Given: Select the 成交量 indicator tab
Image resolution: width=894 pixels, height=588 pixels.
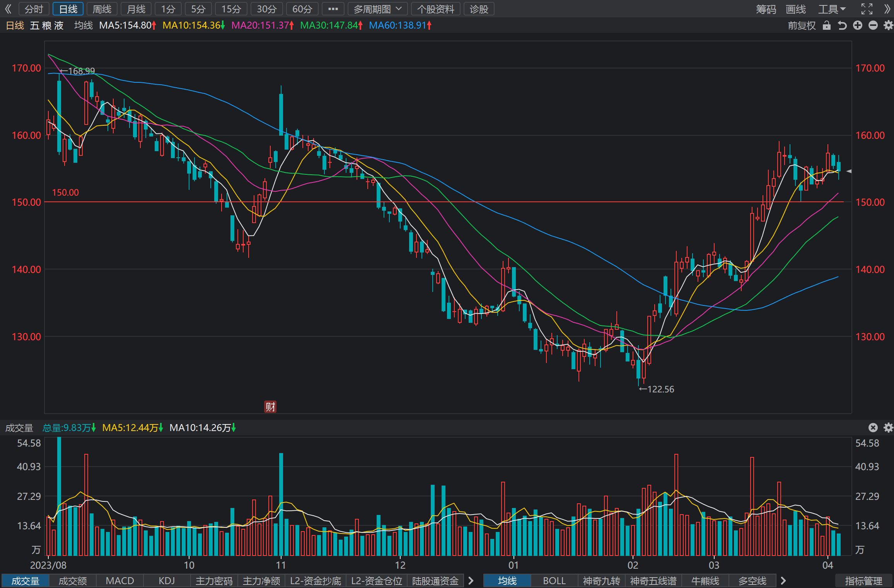Looking at the screenshot, I should 25,581.
